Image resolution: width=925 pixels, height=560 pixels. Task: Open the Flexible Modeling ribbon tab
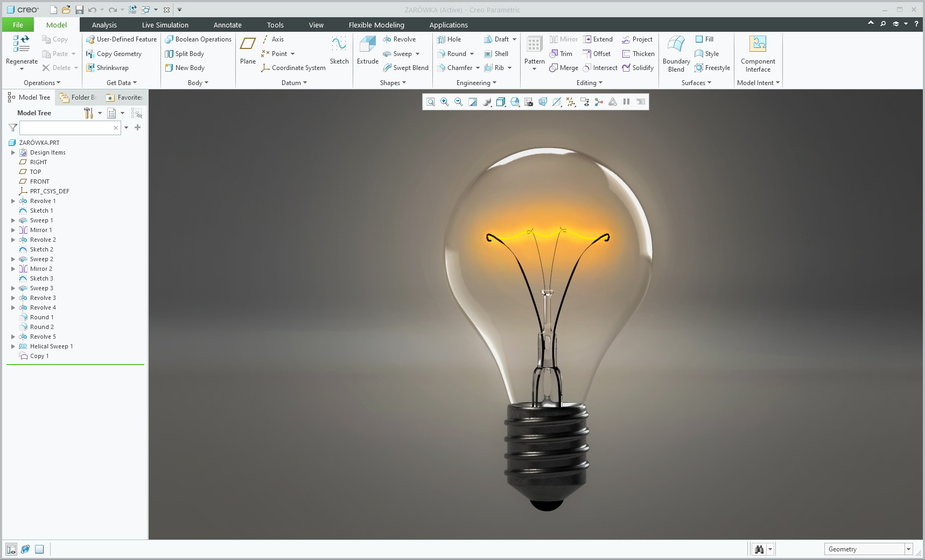376,25
